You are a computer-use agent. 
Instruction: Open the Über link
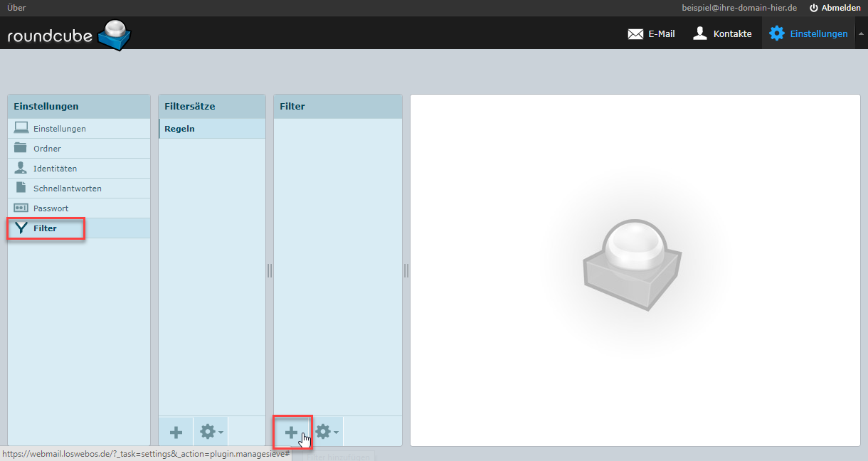(16, 8)
